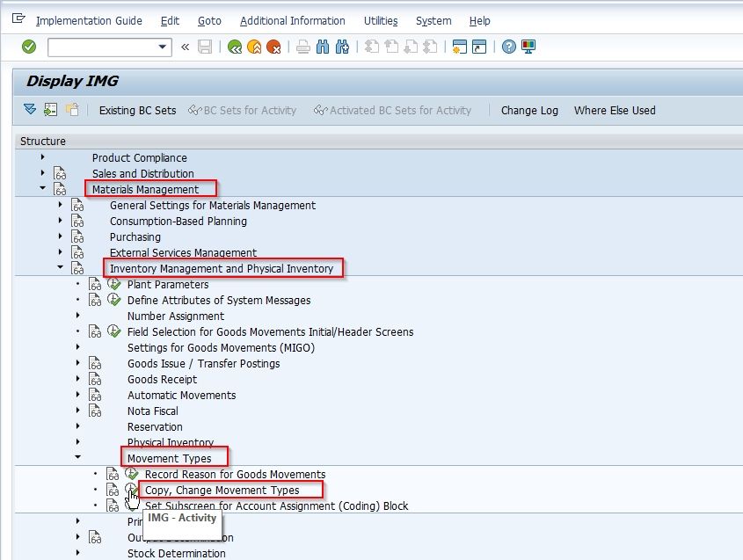Collapse the command field with double chevron
Image resolution: width=743 pixels, height=560 pixels.
pos(185,47)
